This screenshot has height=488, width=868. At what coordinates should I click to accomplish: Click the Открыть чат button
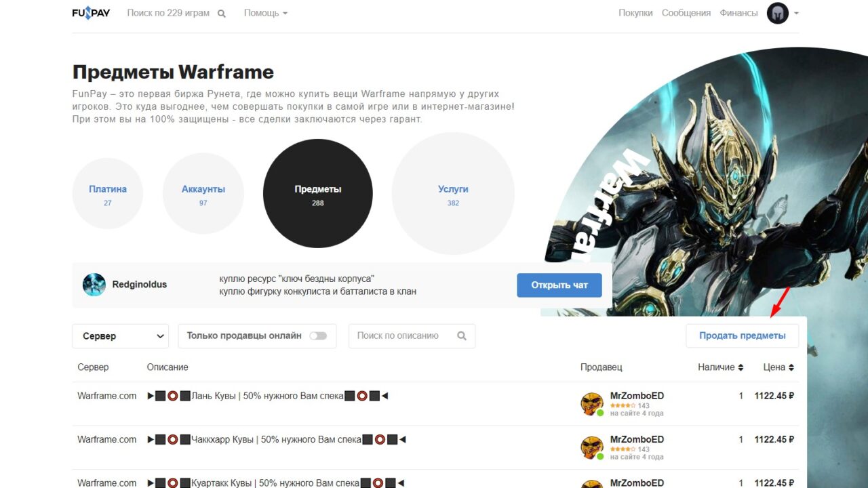[559, 285]
